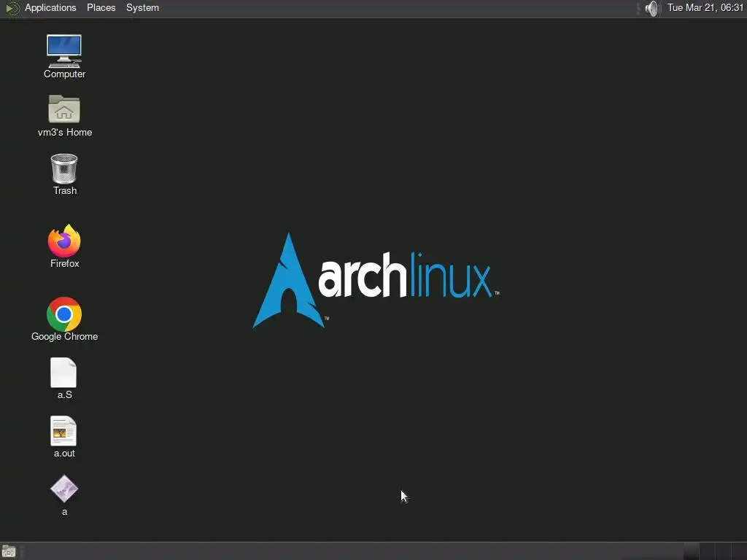Open the Places menu
Image resolution: width=747 pixels, height=560 pixels.
coord(101,7)
